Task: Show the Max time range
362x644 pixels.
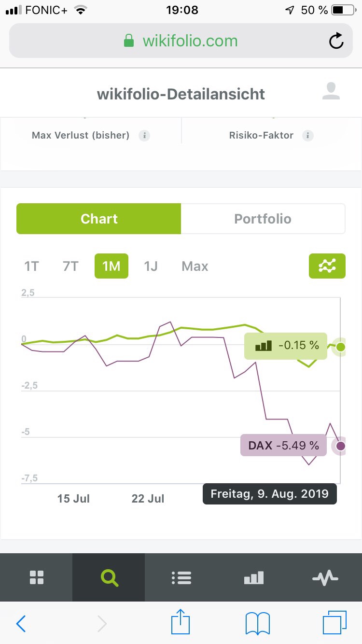Action: pyautogui.click(x=195, y=266)
